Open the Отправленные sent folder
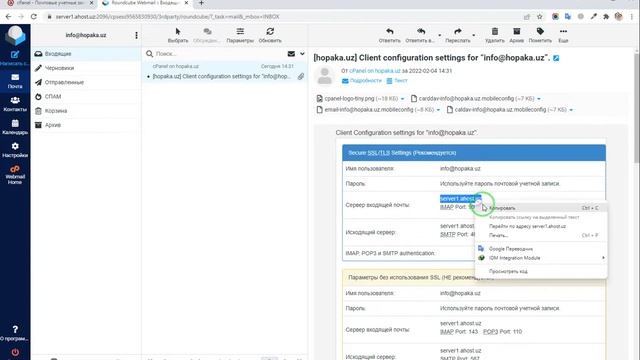 pos(86,82)
